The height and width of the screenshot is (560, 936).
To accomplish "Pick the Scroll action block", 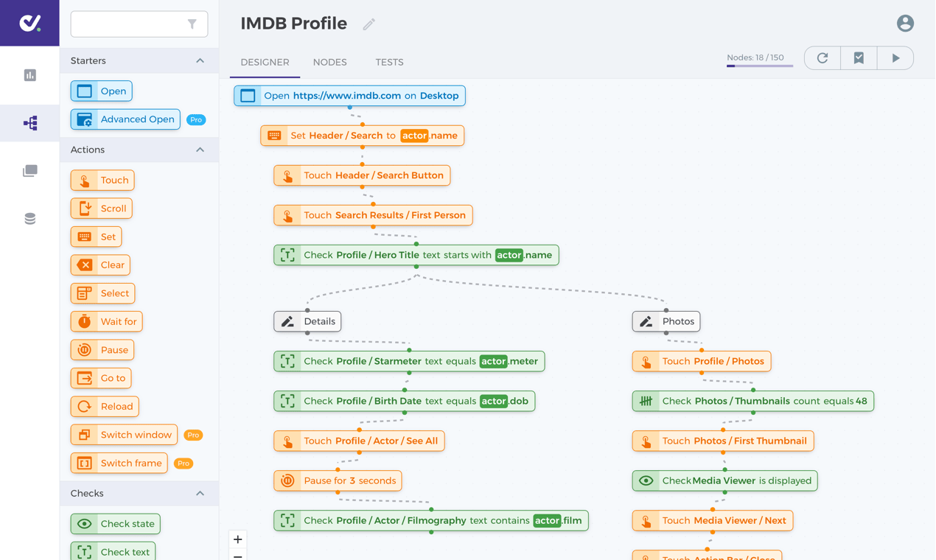I will (102, 209).
